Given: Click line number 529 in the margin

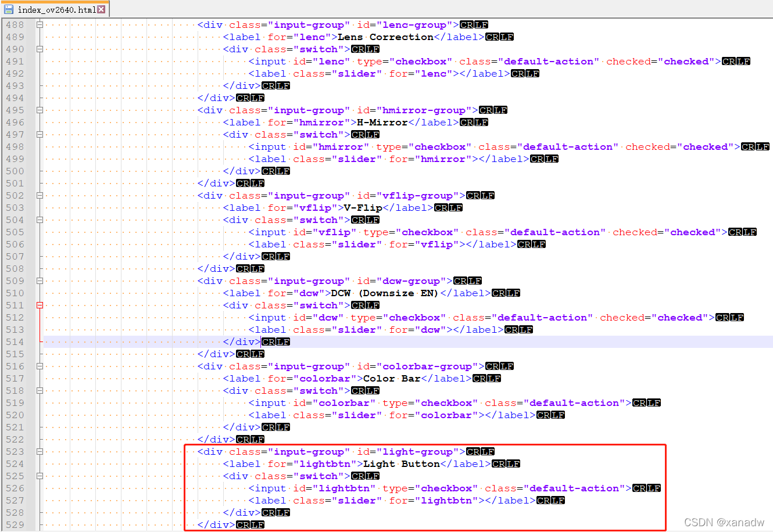Looking at the screenshot, I should [15, 525].
